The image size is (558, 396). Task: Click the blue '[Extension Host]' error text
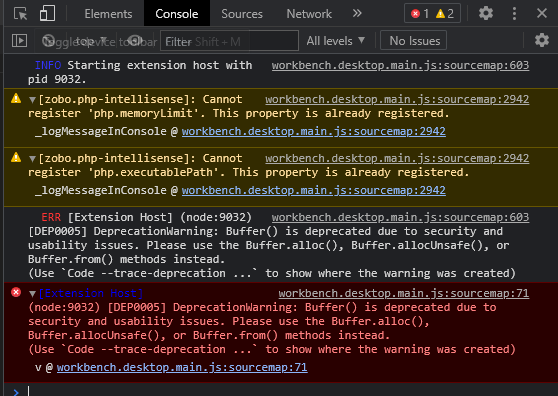click(x=90, y=294)
